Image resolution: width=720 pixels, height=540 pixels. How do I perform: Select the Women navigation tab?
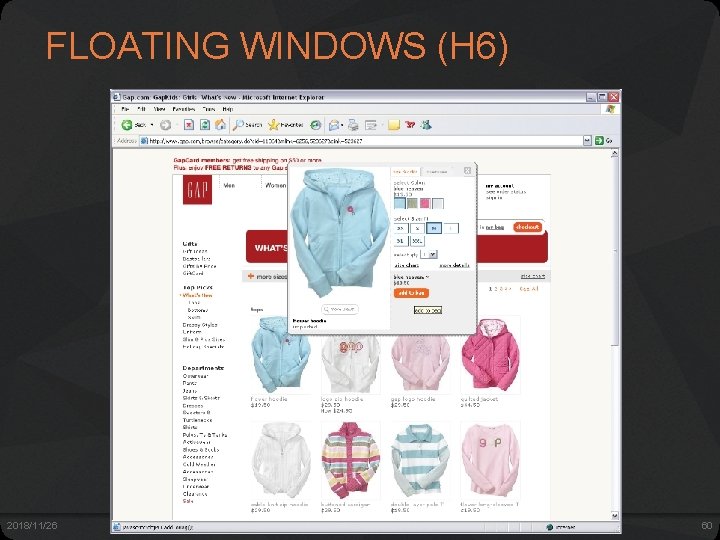(276, 186)
